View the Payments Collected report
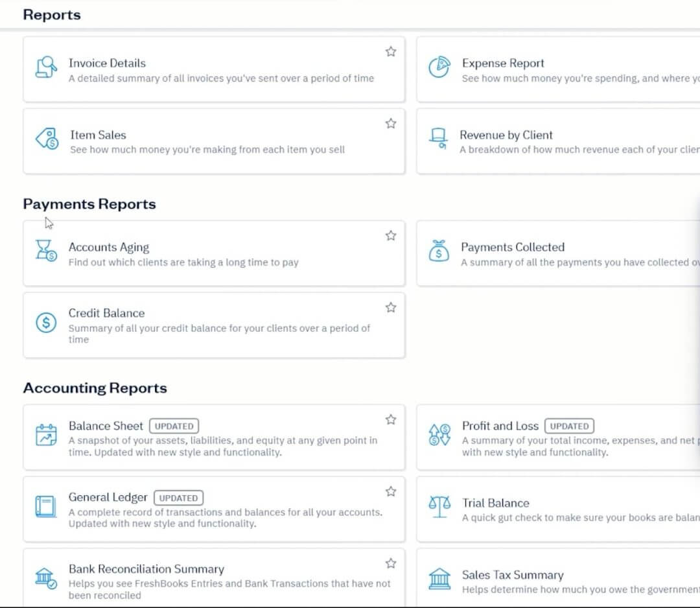 pyautogui.click(x=513, y=247)
